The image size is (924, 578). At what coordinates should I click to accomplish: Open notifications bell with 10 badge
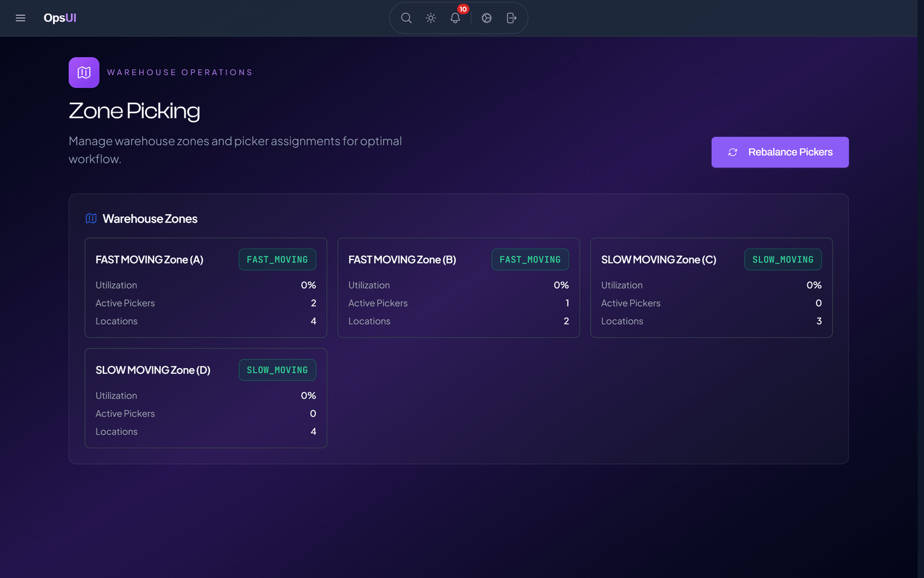(455, 18)
